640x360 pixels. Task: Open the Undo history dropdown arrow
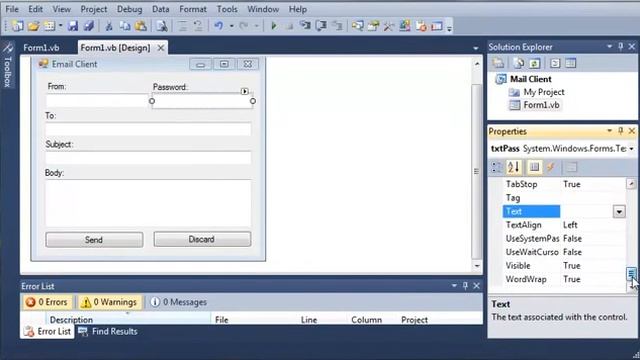point(231,26)
